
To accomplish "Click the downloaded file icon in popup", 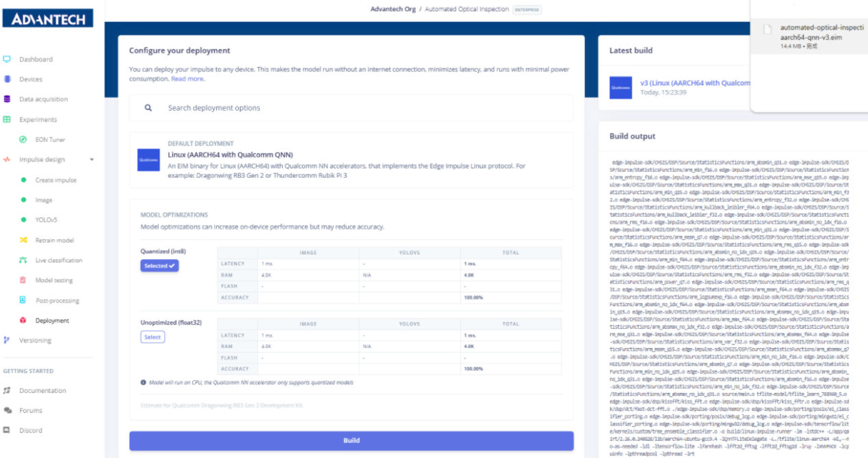I will tap(767, 30).
